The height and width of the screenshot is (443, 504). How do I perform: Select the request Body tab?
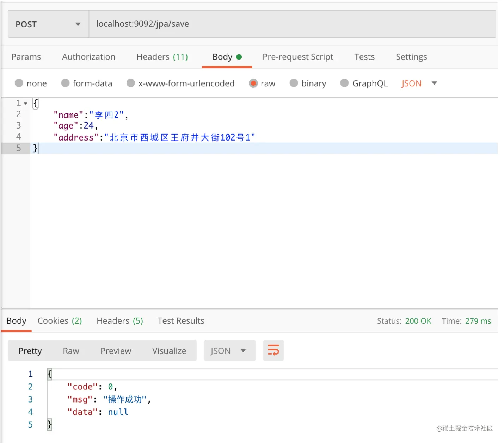(x=227, y=57)
